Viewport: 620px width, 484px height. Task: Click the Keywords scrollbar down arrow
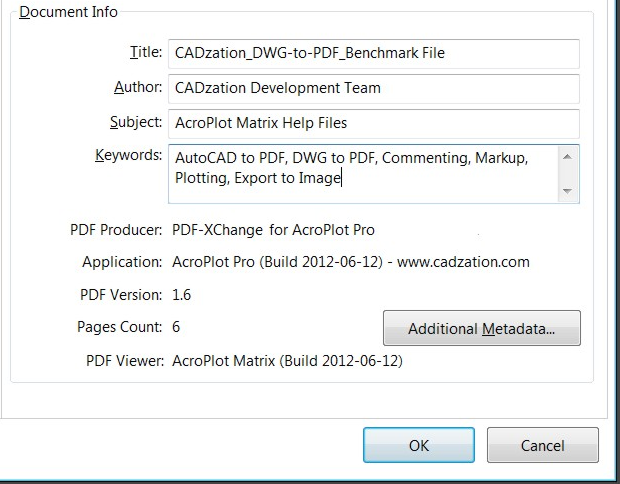point(567,191)
